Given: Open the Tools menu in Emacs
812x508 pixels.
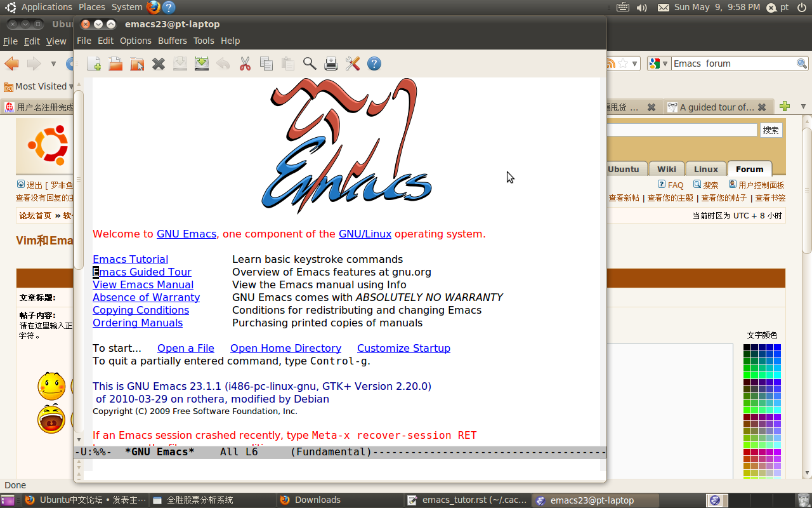Looking at the screenshot, I should click(x=204, y=41).
